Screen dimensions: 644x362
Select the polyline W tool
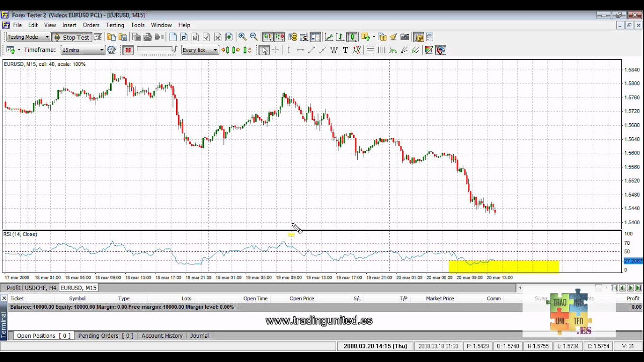(x=334, y=50)
